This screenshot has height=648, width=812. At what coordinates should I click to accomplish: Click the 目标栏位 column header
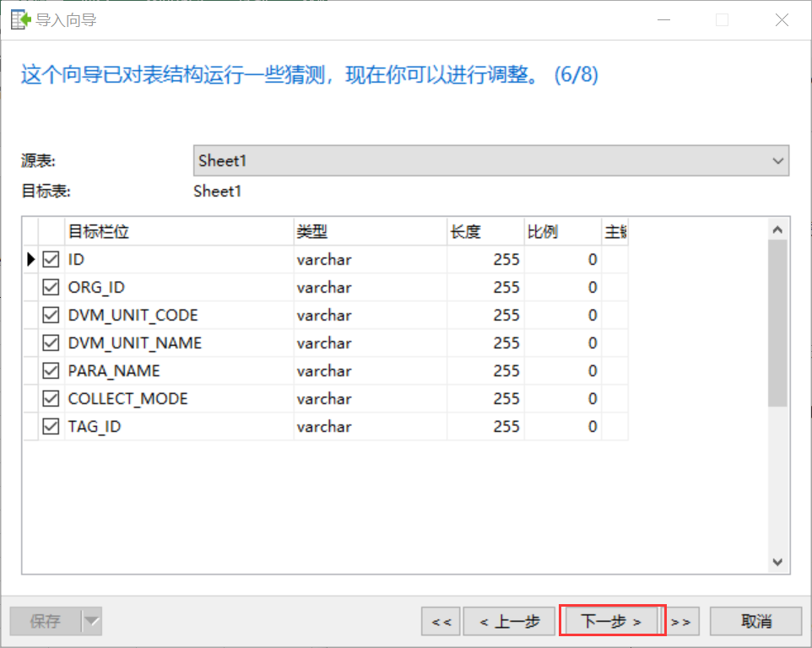pos(179,231)
